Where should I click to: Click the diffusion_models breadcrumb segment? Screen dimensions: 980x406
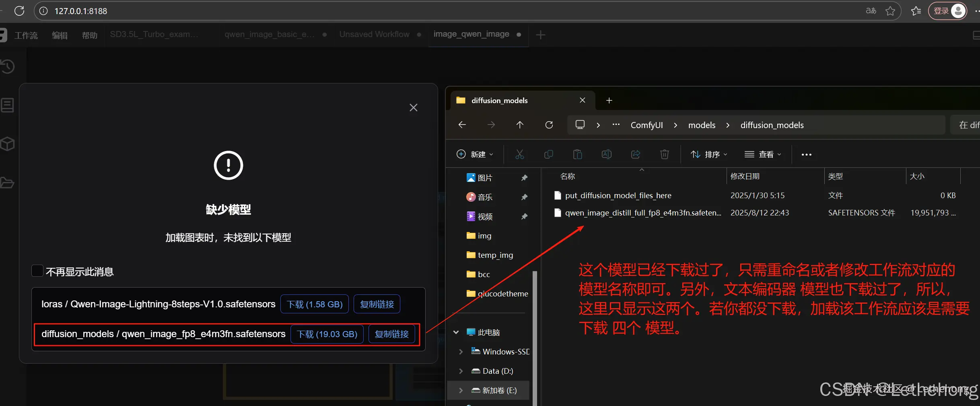click(x=772, y=125)
